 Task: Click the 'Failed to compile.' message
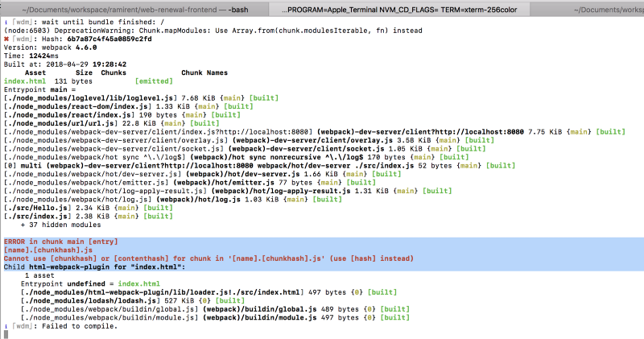click(79, 326)
